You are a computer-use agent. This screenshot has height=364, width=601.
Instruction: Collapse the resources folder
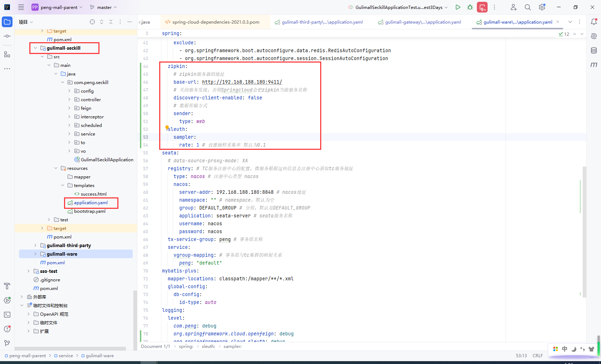[x=56, y=168]
